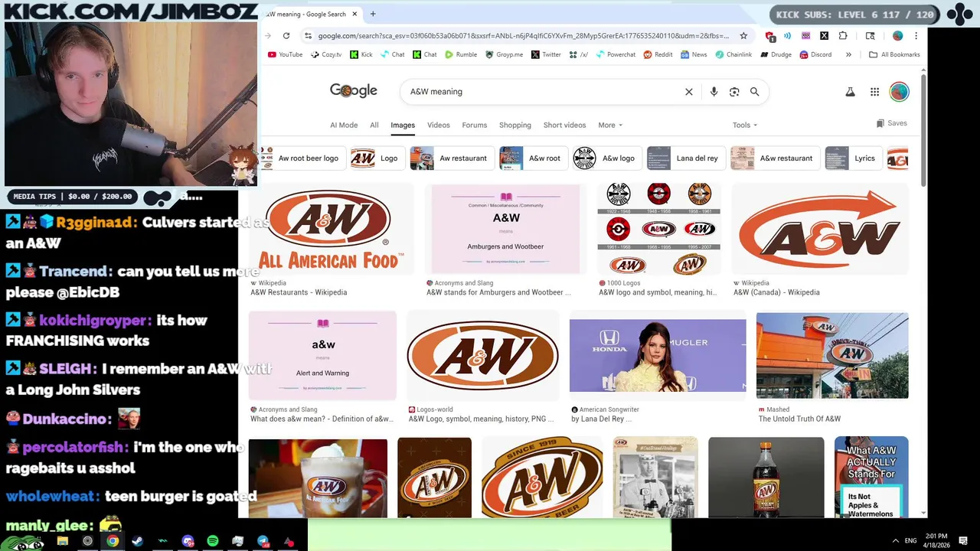
Task: Open Chrome's three-dot menu
Action: tap(916, 35)
